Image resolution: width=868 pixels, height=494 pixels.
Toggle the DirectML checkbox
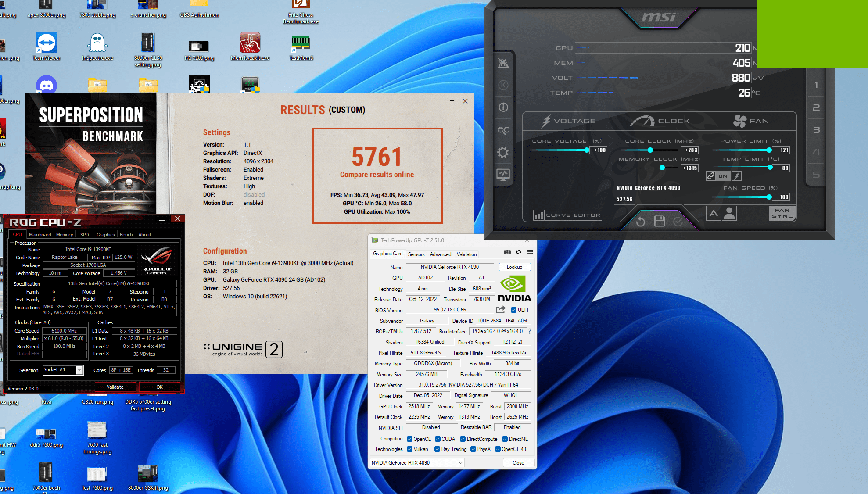[x=505, y=439]
